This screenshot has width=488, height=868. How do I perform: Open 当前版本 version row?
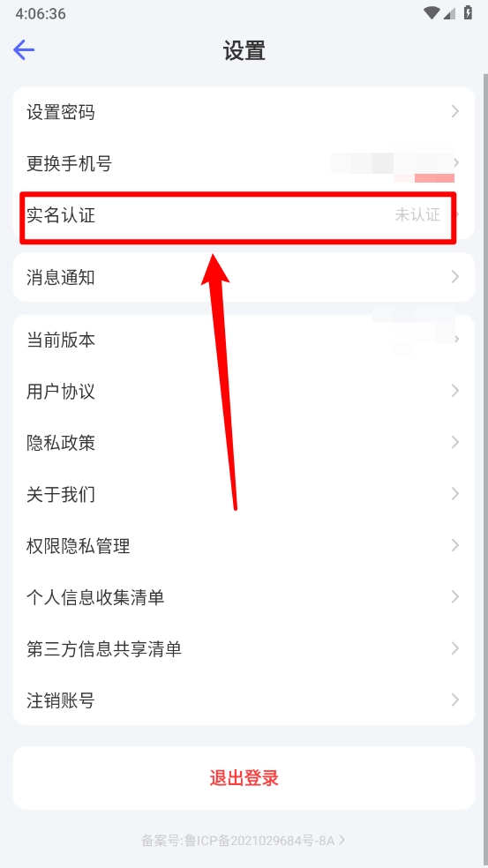coord(244,340)
